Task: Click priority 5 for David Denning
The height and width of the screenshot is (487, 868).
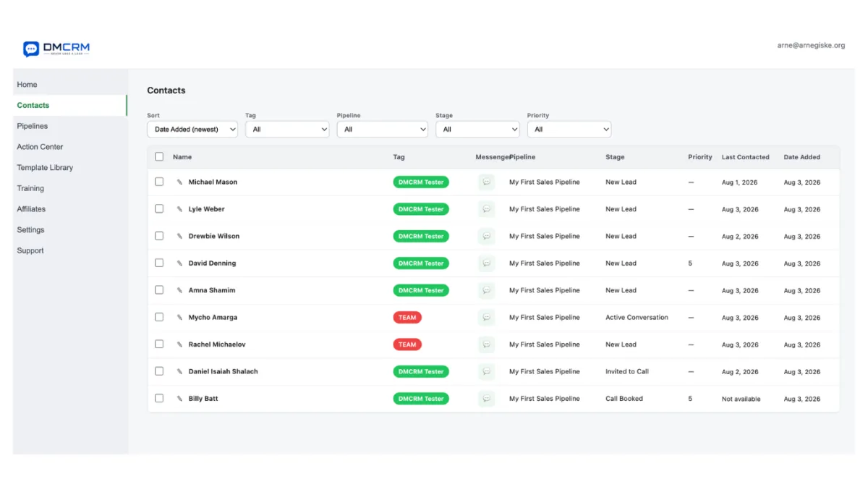Action: [690, 263]
